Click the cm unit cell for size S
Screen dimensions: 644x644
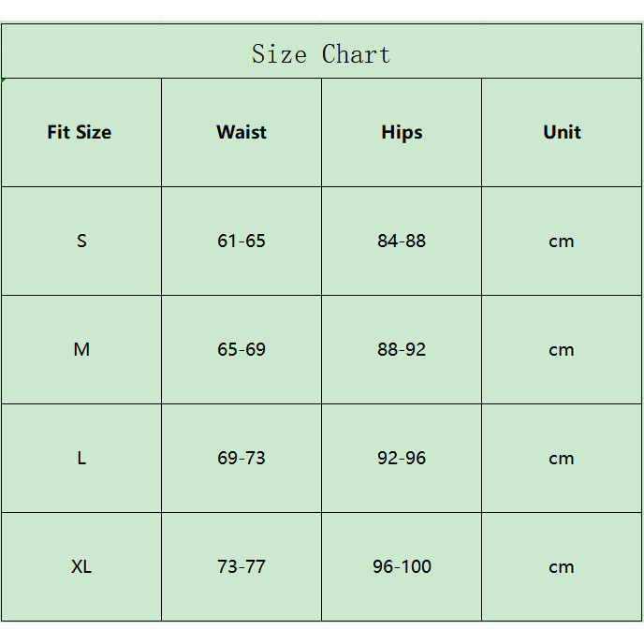pos(562,241)
